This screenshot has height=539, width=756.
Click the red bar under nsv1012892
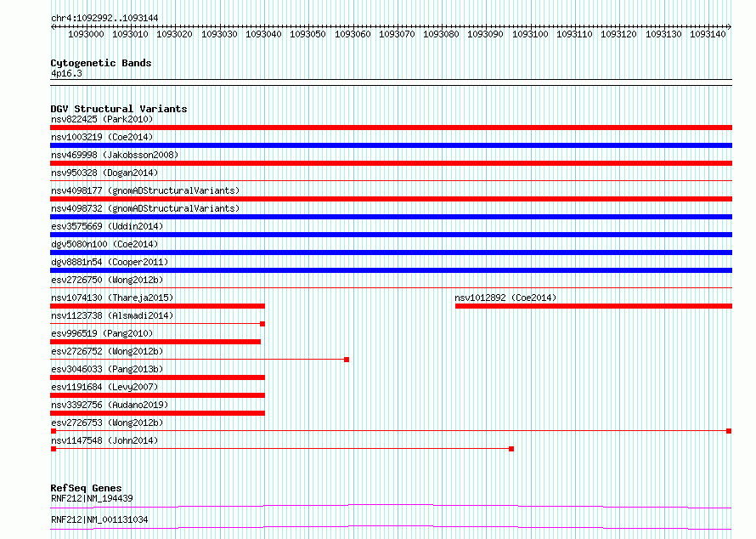pos(594,306)
